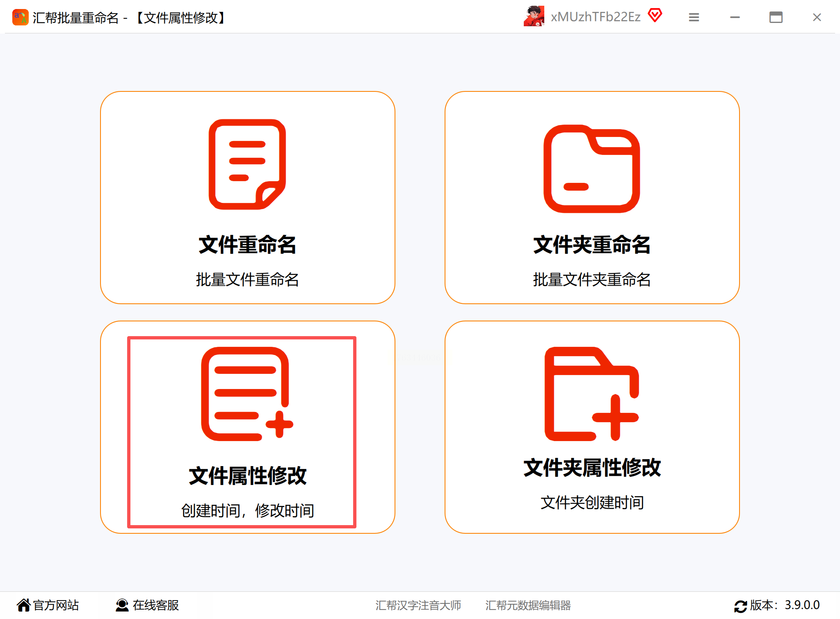The width and height of the screenshot is (840, 619).
Task: Click the folder attribute modify icon
Action: [591, 394]
